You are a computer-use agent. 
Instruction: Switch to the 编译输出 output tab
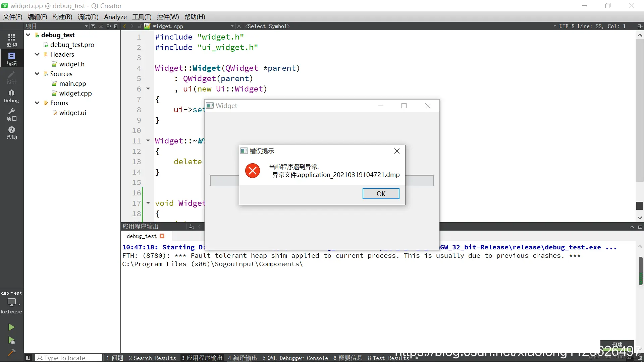point(242,358)
